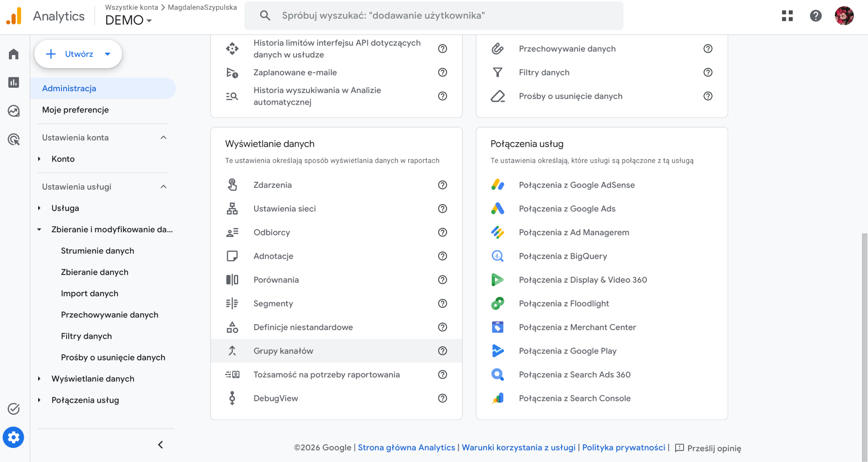Open the Home icon in left rail
Image resolution: width=868 pixels, height=462 pixels.
(x=14, y=54)
